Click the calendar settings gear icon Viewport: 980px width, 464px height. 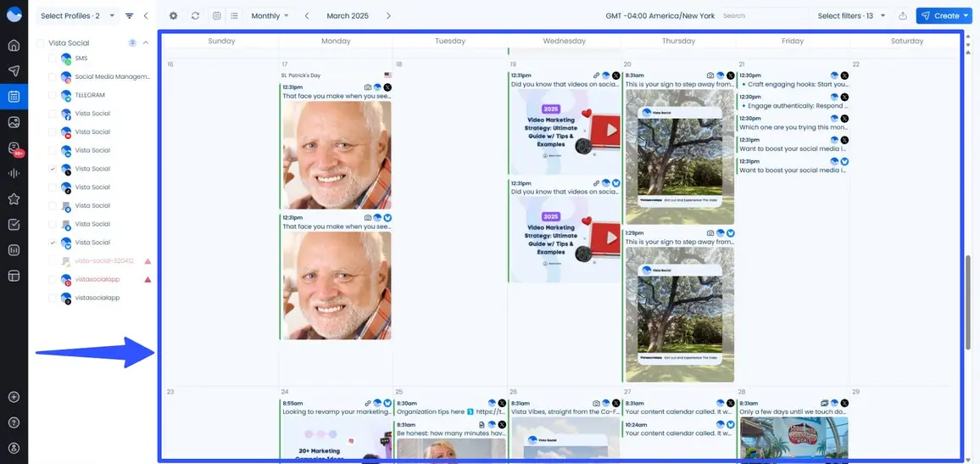(174, 16)
